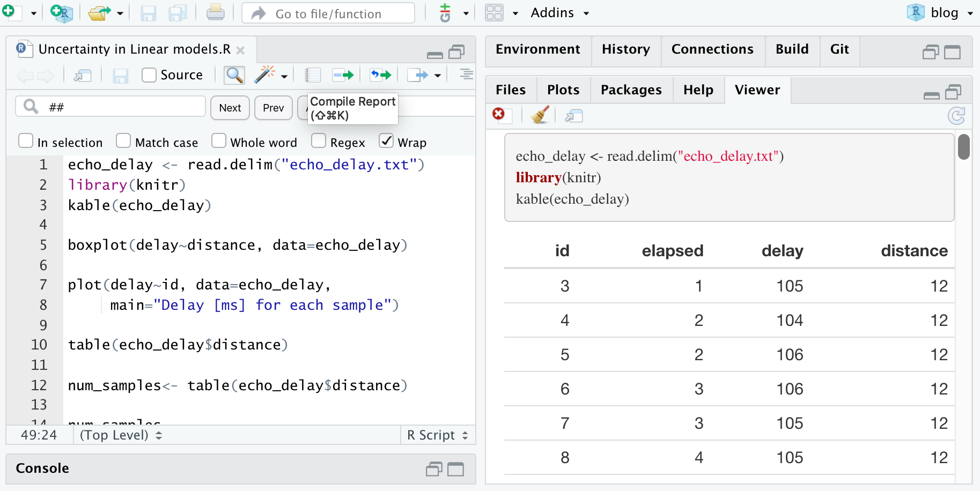Click the workspace panes grid icon

[494, 12]
